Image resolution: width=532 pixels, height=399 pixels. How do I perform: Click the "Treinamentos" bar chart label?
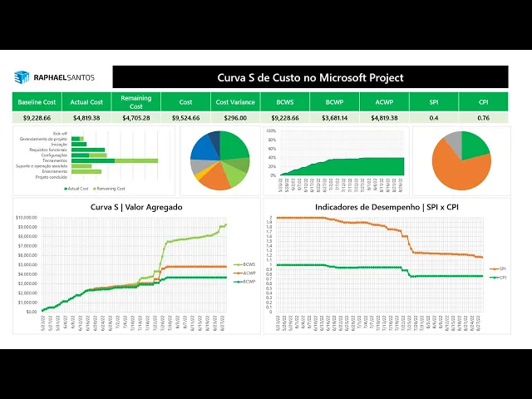point(55,160)
